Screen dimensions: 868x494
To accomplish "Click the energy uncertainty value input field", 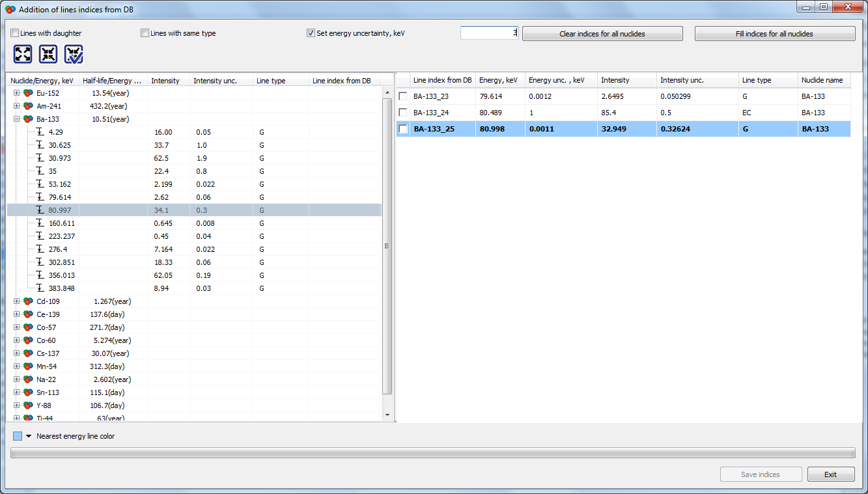I will 489,33.
